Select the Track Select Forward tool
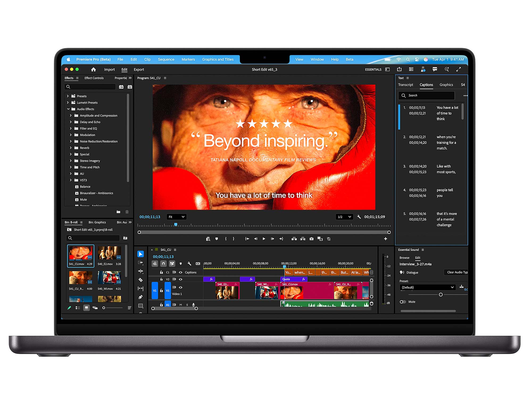This screenshot has width=532, height=399. [140, 263]
